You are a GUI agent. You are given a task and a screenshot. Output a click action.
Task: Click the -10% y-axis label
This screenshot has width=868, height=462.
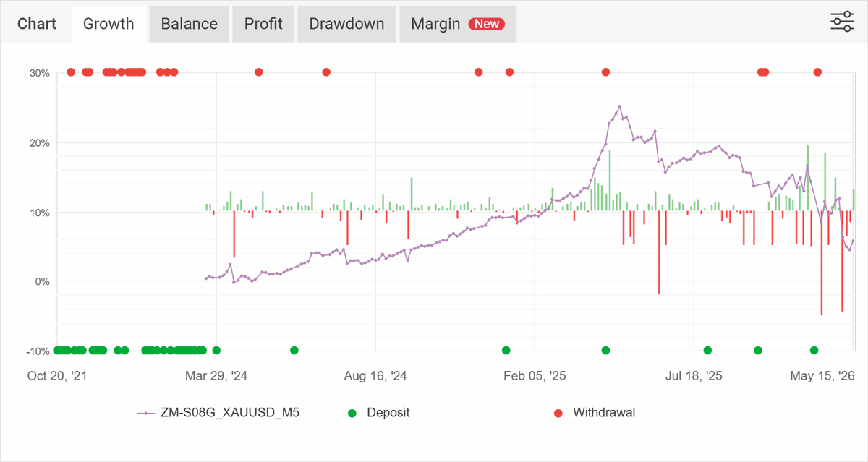coord(38,351)
